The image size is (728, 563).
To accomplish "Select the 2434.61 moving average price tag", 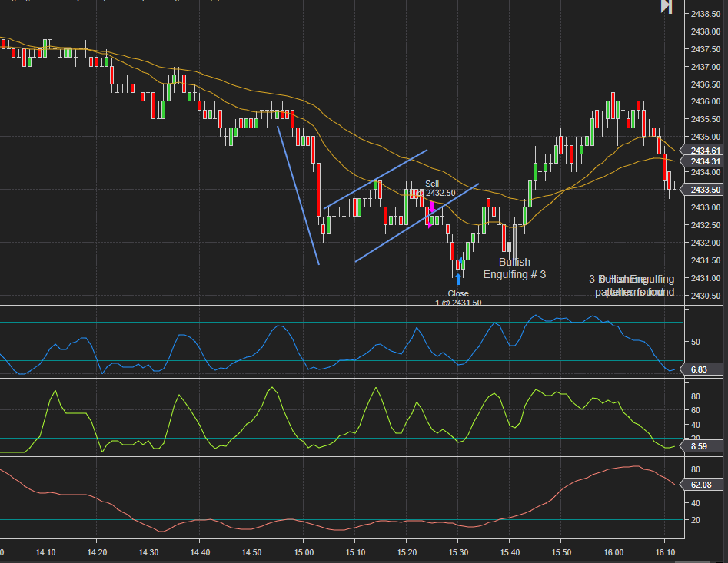I will [x=704, y=151].
